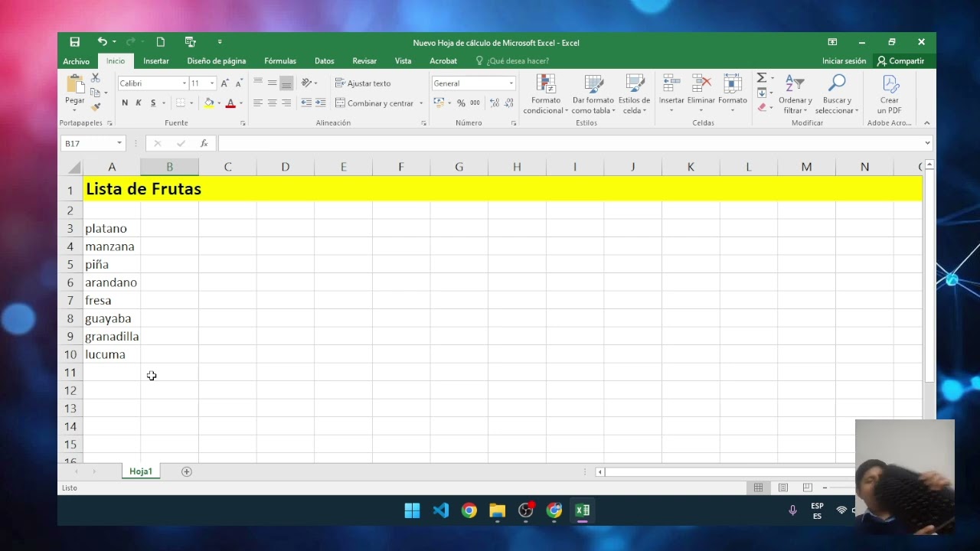Expand the Name Box dropdown arrow
The width and height of the screenshot is (980, 551).
119,143
